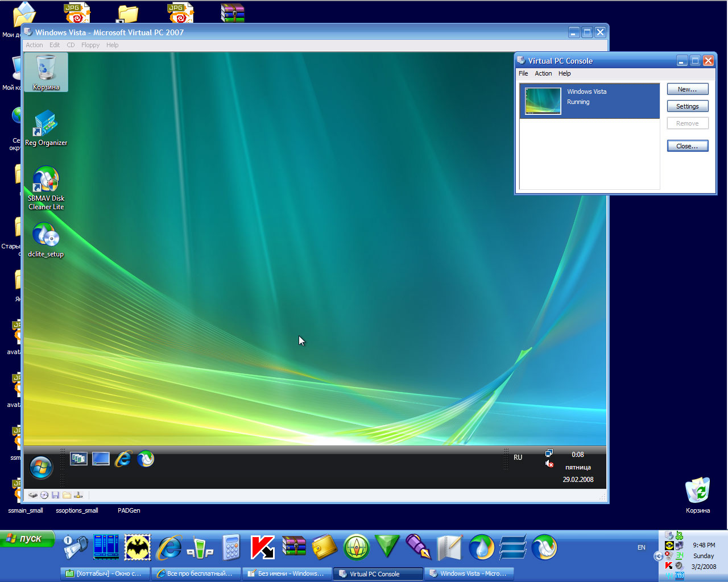Viewport: 728px width, 582px height.
Task: Open notepad book icon in XP quick launch
Action: [450, 548]
